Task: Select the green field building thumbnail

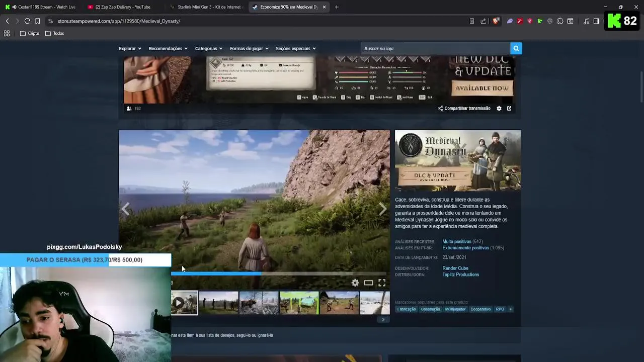Action: coord(299,303)
